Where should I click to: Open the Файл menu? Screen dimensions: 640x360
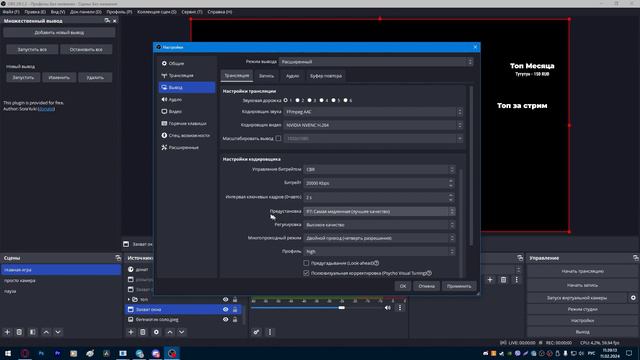(x=11, y=12)
